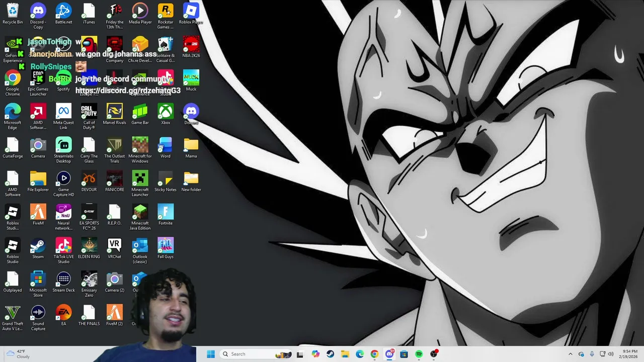Select the Muck game icon

(x=191, y=81)
